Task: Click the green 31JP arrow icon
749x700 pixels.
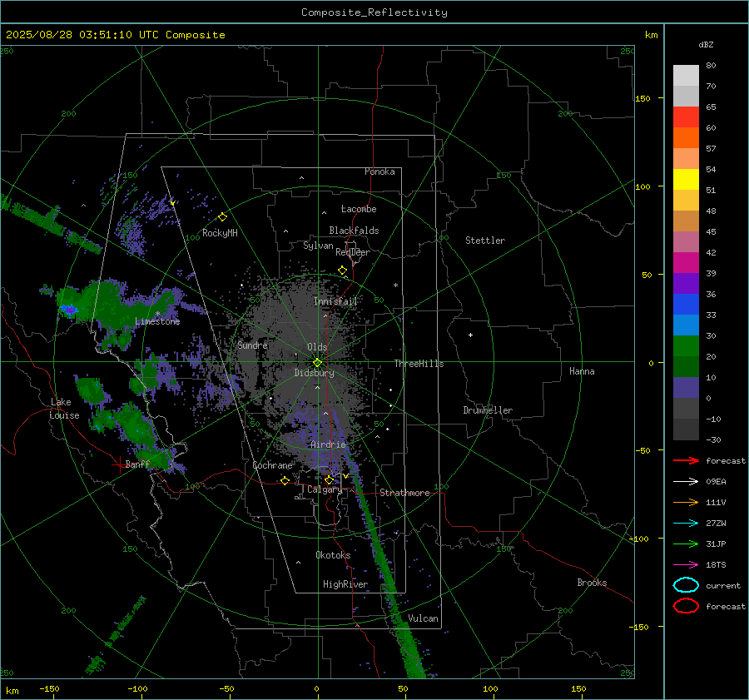Action: coord(686,544)
